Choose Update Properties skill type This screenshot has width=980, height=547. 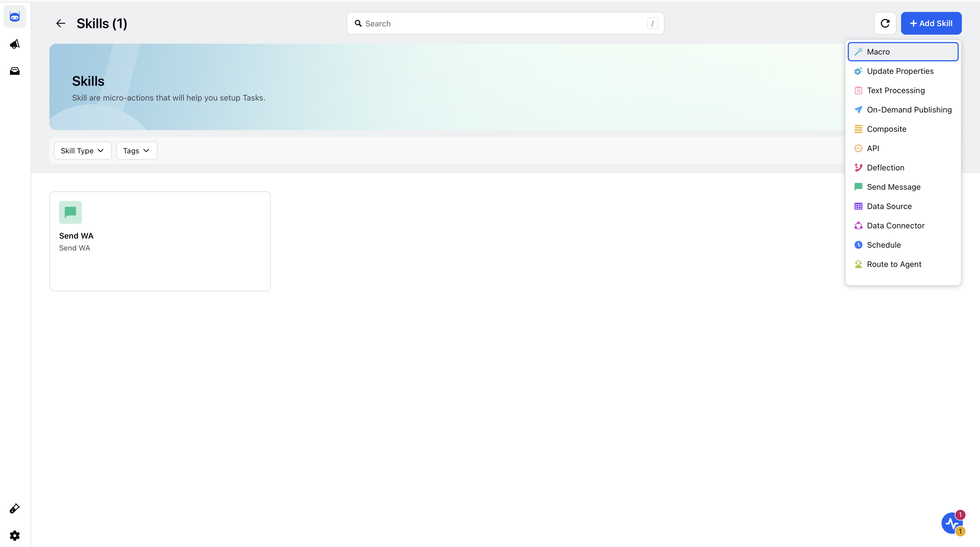tap(903, 71)
